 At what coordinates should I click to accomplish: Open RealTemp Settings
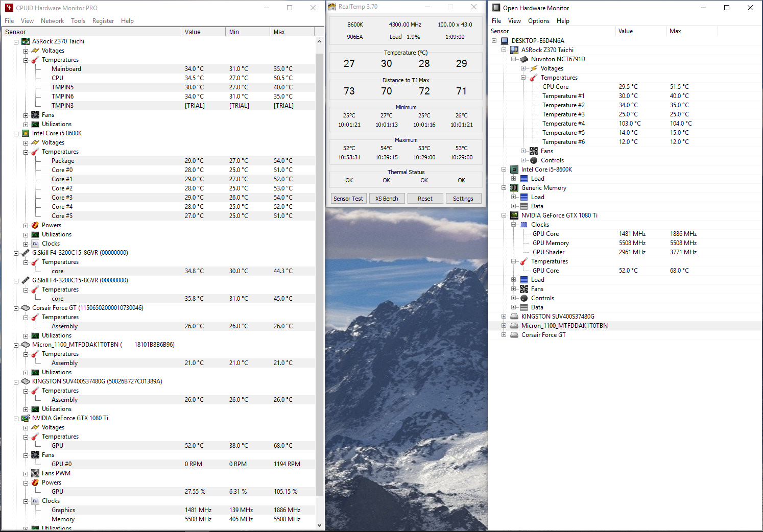click(x=463, y=199)
